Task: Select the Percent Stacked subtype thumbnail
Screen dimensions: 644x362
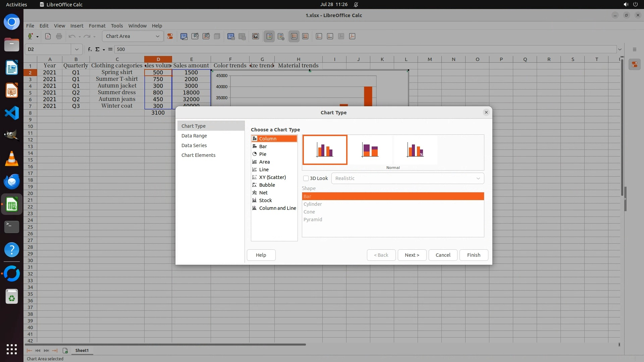Action: (x=415, y=150)
